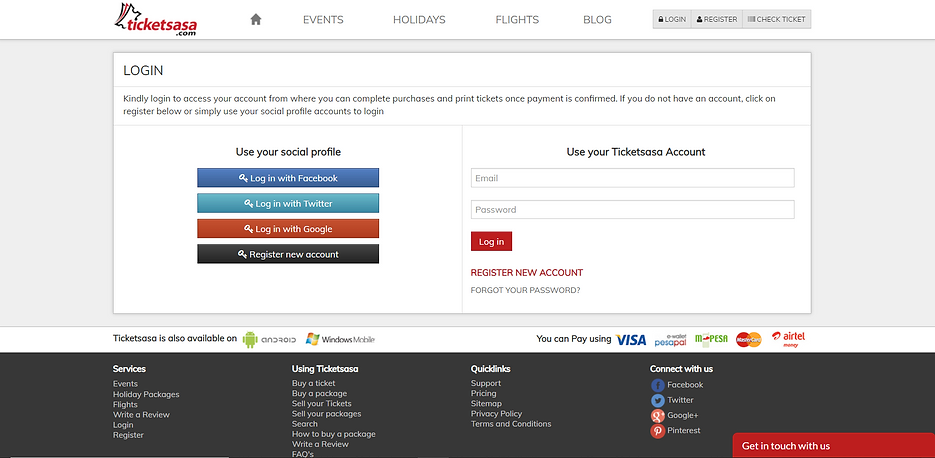This screenshot has width=935, height=458.
Task: Click the Pinterest icon in footer
Action: click(x=657, y=431)
